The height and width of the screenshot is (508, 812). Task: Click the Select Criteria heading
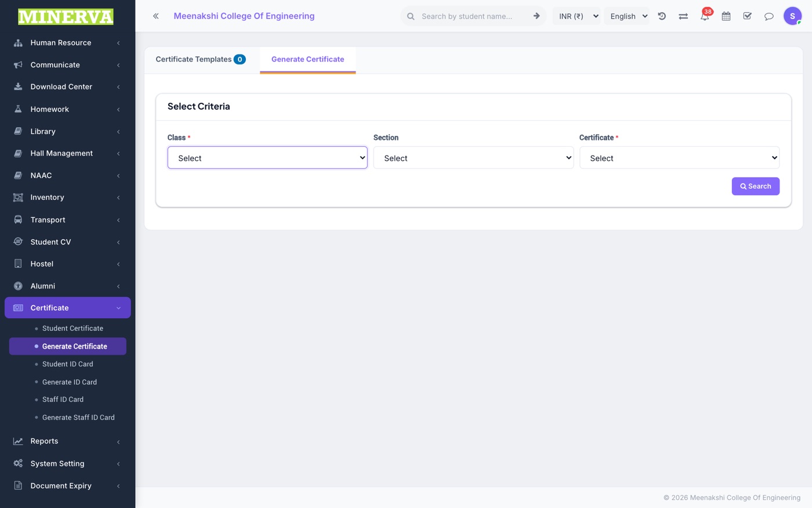tap(199, 106)
